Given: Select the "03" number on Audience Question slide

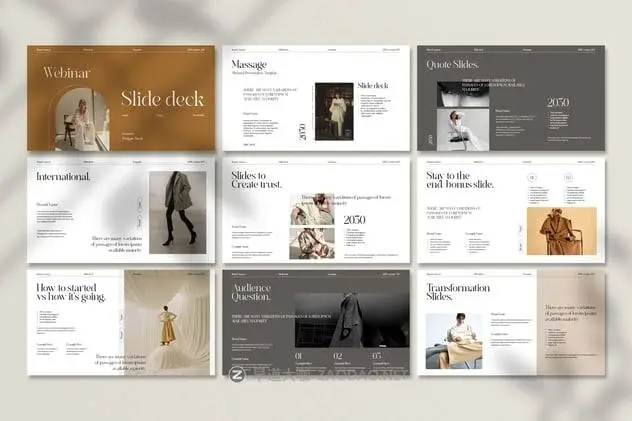Looking at the screenshot, I should point(375,355).
